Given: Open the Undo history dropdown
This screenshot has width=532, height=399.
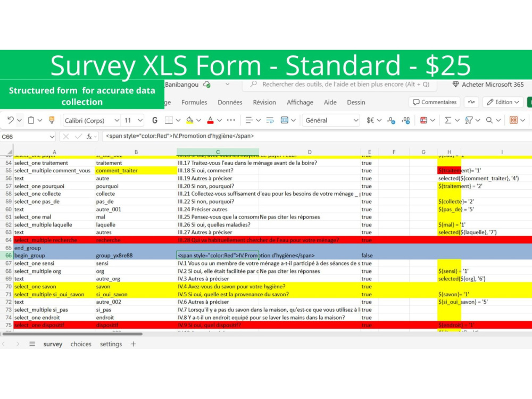Looking at the screenshot, I should (x=19, y=120).
